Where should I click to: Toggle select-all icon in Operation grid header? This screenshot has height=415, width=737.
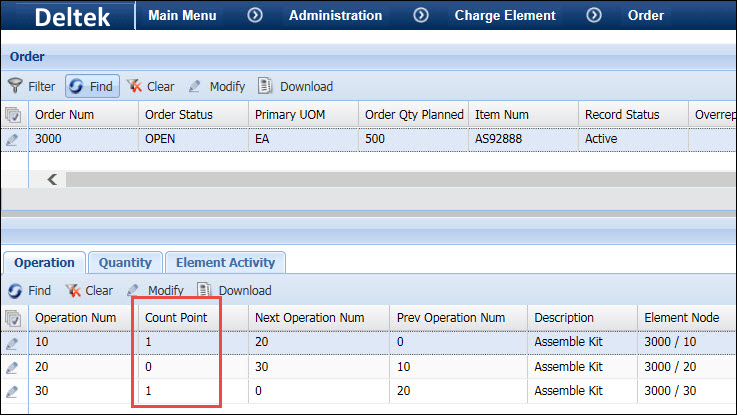point(13,318)
